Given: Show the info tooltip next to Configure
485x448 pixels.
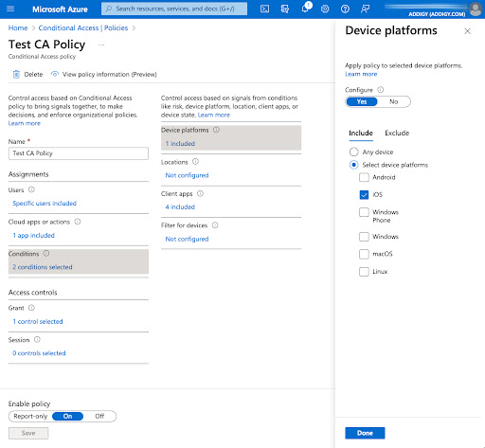Looking at the screenshot, I should click(x=381, y=90).
